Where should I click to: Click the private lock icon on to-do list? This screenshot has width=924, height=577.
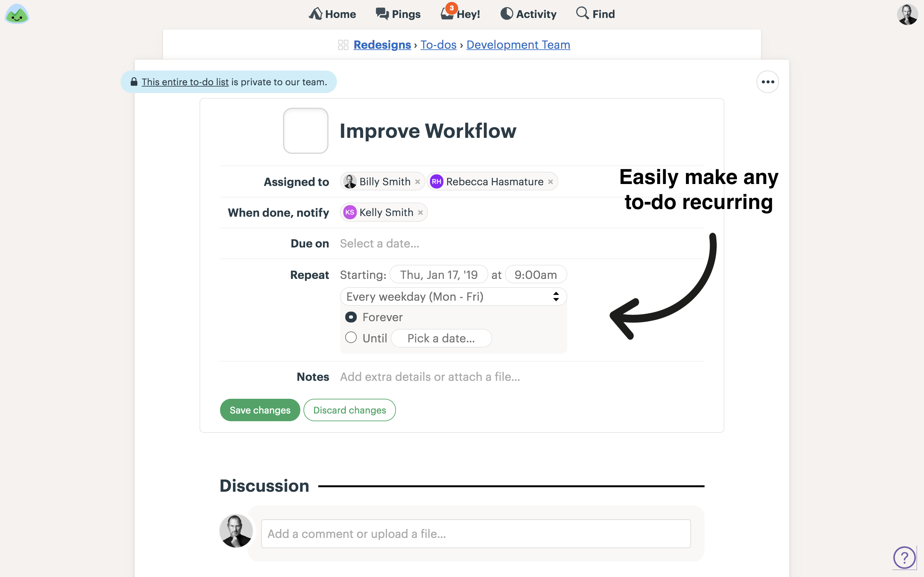point(134,81)
